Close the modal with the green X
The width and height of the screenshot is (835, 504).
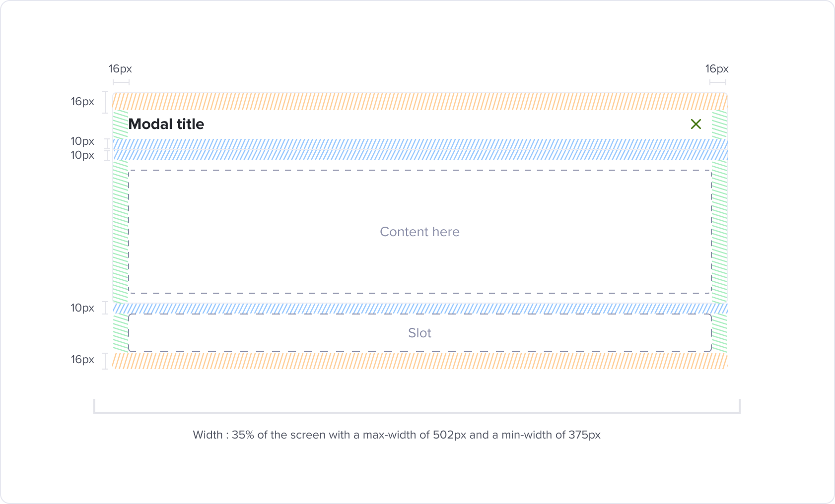(696, 124)
